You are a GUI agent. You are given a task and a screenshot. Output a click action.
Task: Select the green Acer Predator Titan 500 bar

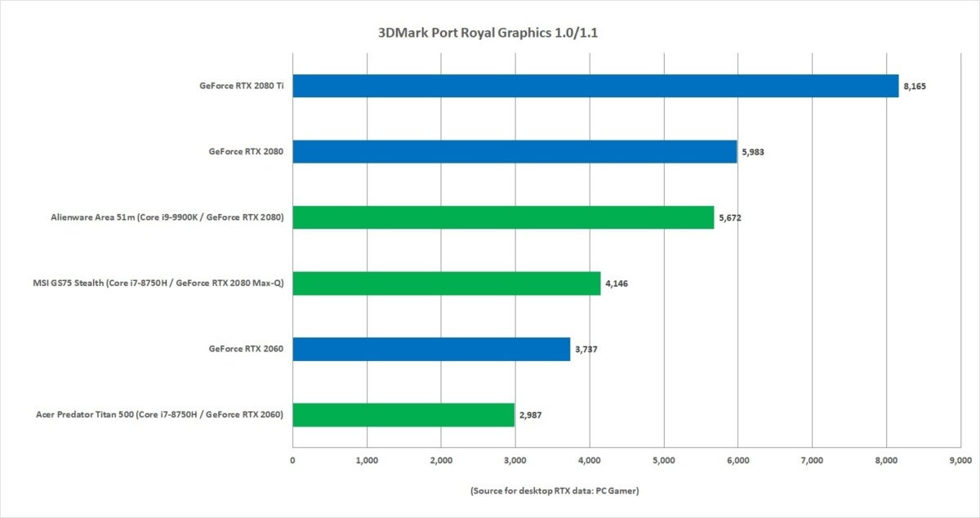(403, 415)
